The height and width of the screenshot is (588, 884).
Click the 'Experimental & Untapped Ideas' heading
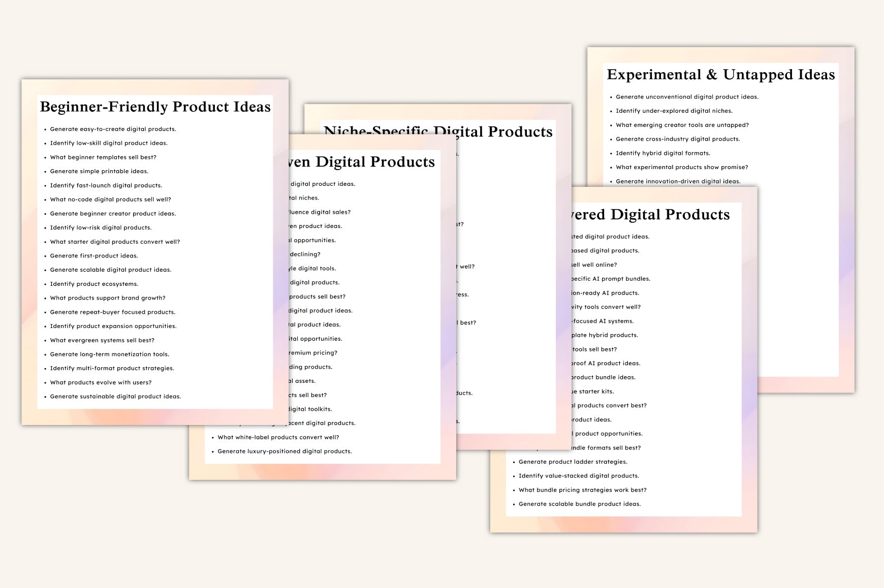tap(720, 75)
